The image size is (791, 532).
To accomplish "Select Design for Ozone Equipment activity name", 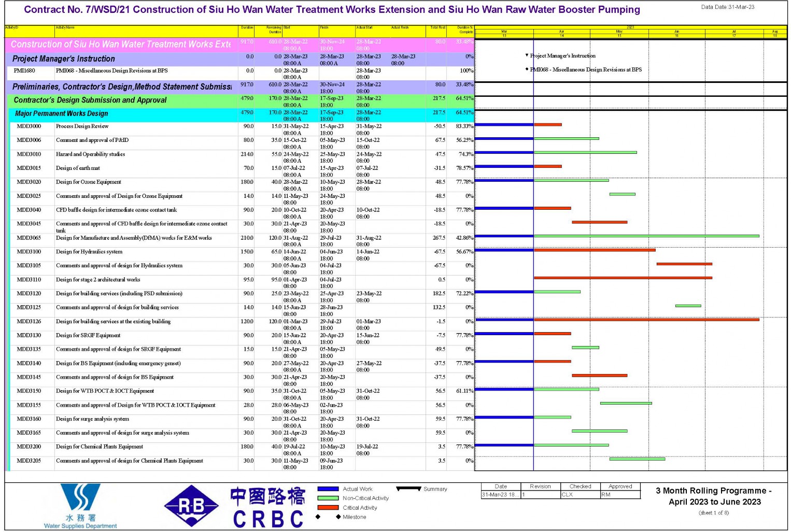I will 89,182.
